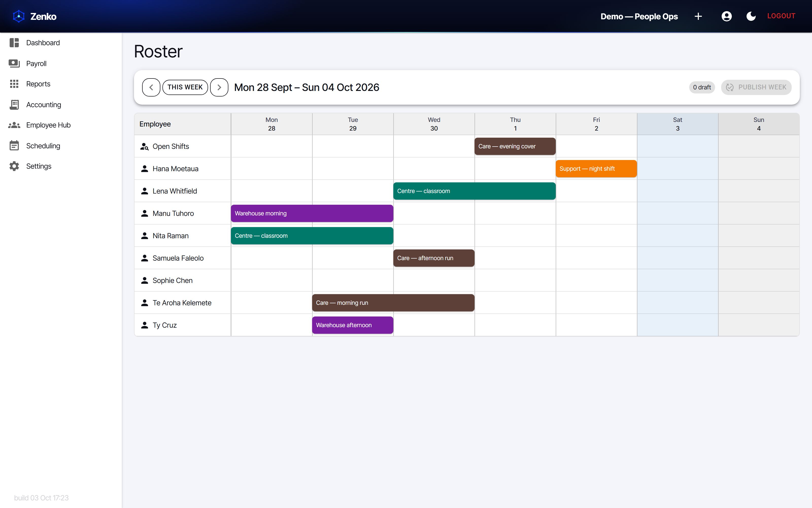Open the Scheduling calendar icon

click(14, 146)
